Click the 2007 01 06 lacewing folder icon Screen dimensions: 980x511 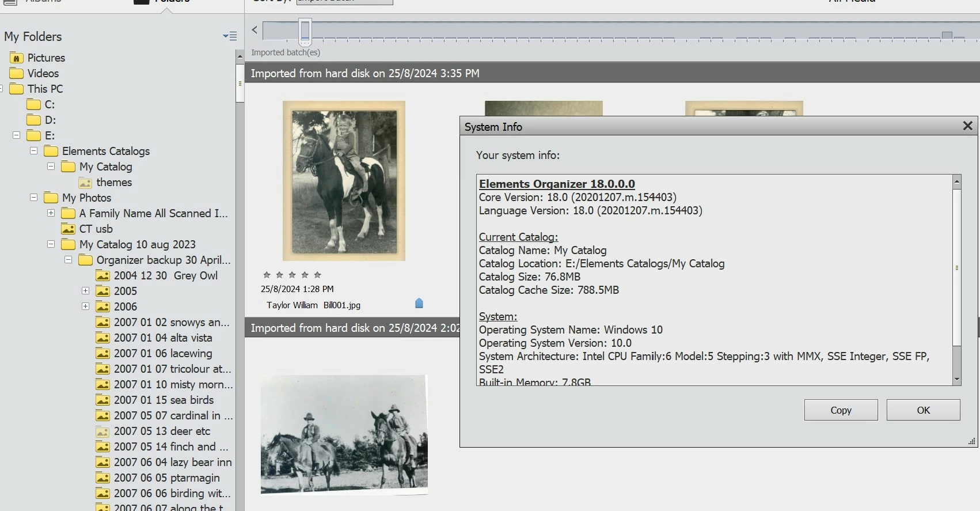tap(102, 354)
